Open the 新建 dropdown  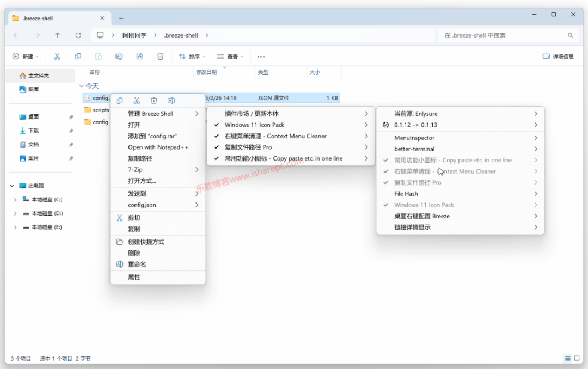(x=26, y=56)
